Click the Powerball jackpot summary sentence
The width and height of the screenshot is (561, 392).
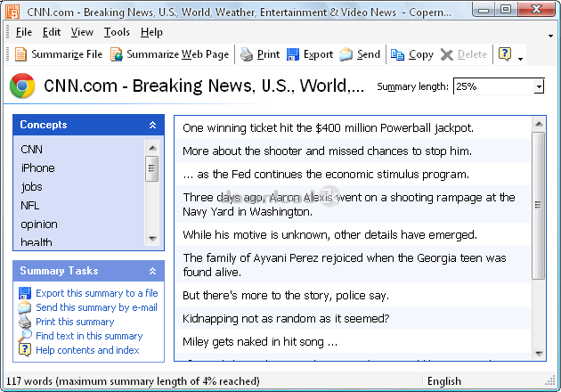(328, 127)
